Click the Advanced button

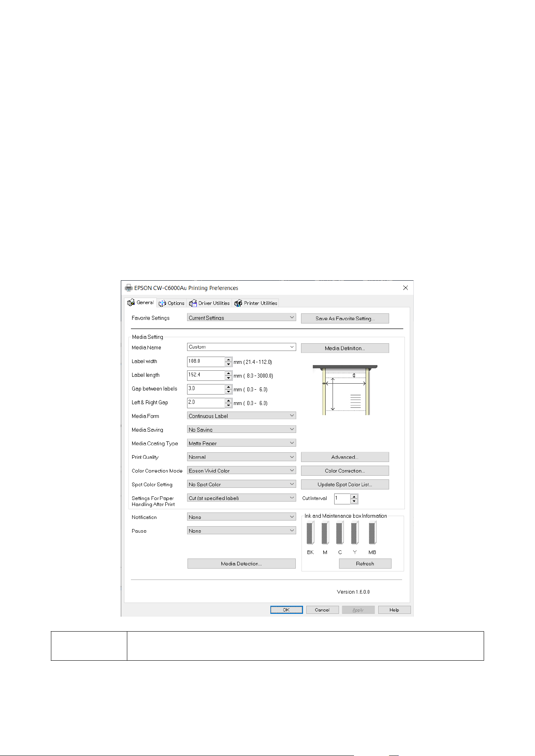coord(345,457)
